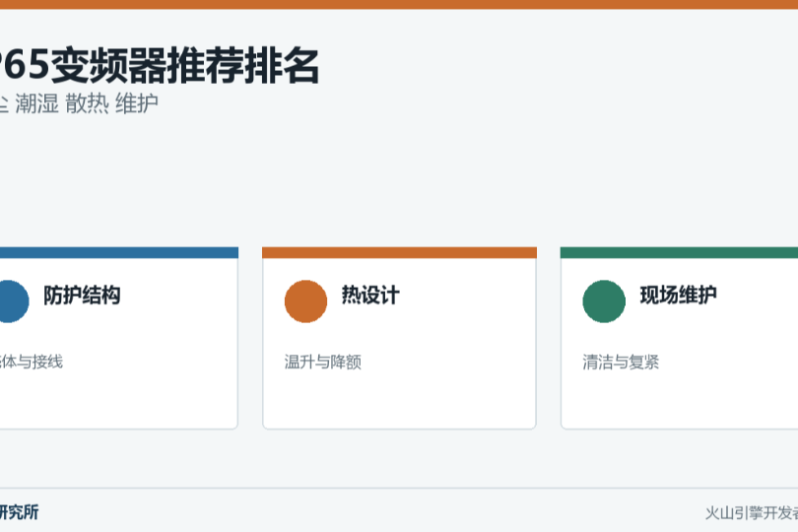Pick the green color bar atop 现场维护 card
The width and height of the screenshot is (798, 532).
pos(679,252)
